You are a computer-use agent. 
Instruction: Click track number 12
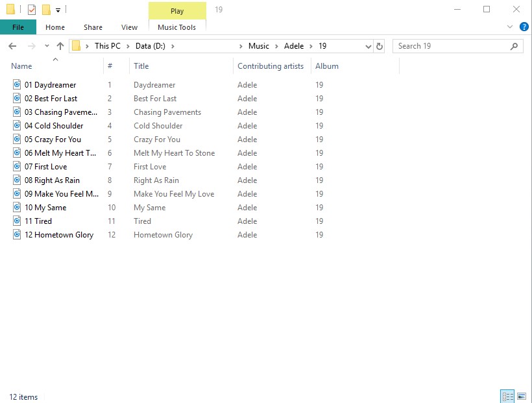[x=112, y=235]
